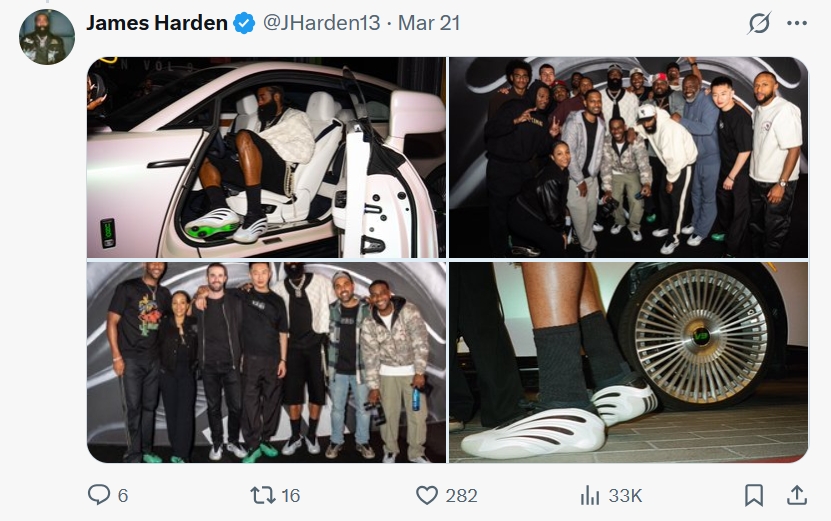This screenshot has height=521, width=831.
Task: Click the 33K views count
Action: tap(625, 496)
